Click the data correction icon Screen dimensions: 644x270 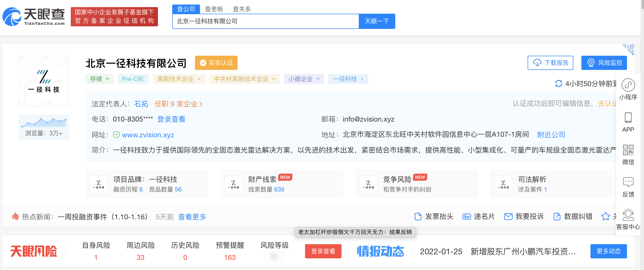[557, 217]
